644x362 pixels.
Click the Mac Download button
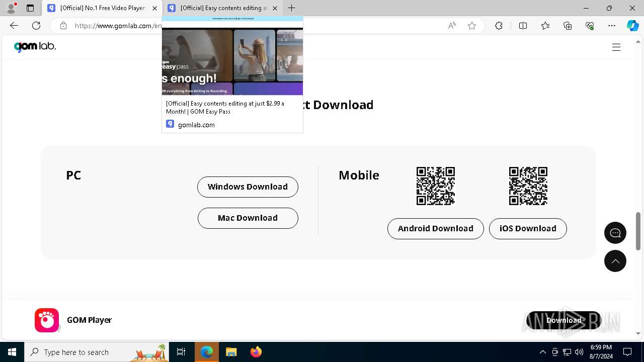(x=248, y=218)
